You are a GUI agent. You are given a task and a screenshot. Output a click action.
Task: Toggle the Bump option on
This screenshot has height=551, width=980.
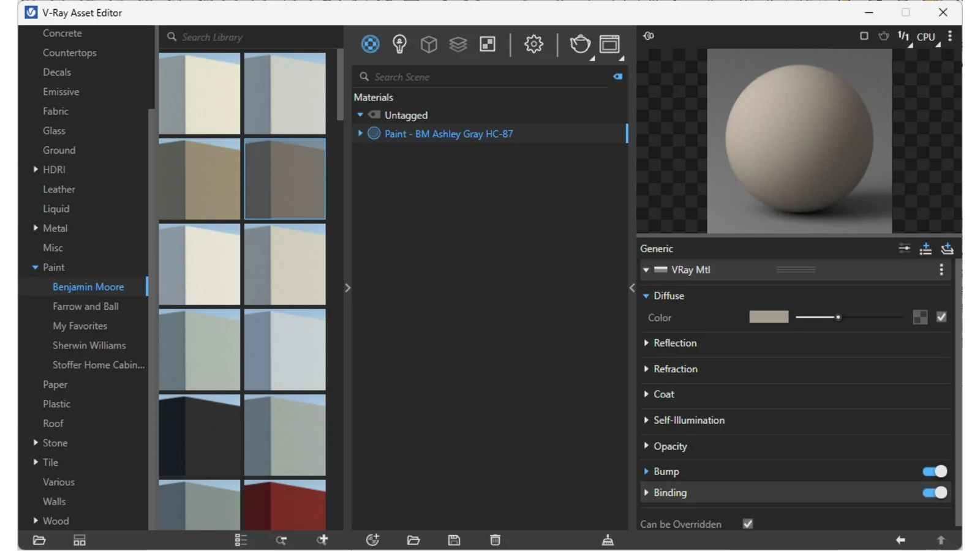pos(933,471)
